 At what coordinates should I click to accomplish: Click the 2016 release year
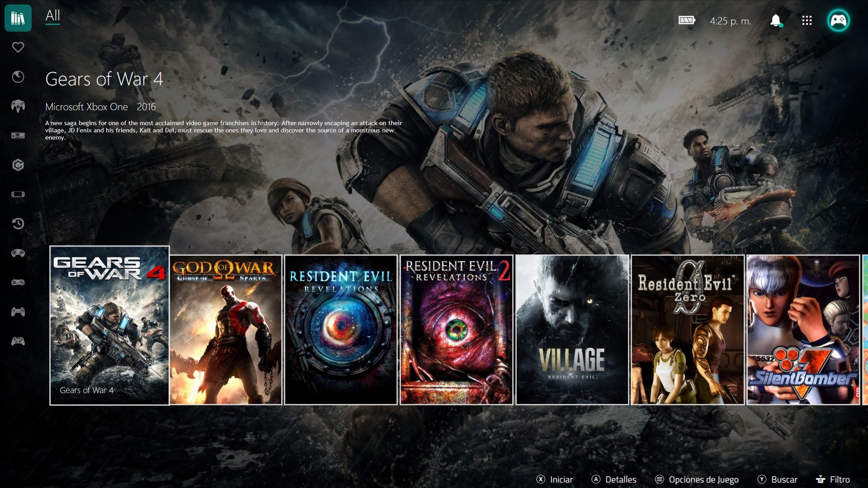[146, 107]
